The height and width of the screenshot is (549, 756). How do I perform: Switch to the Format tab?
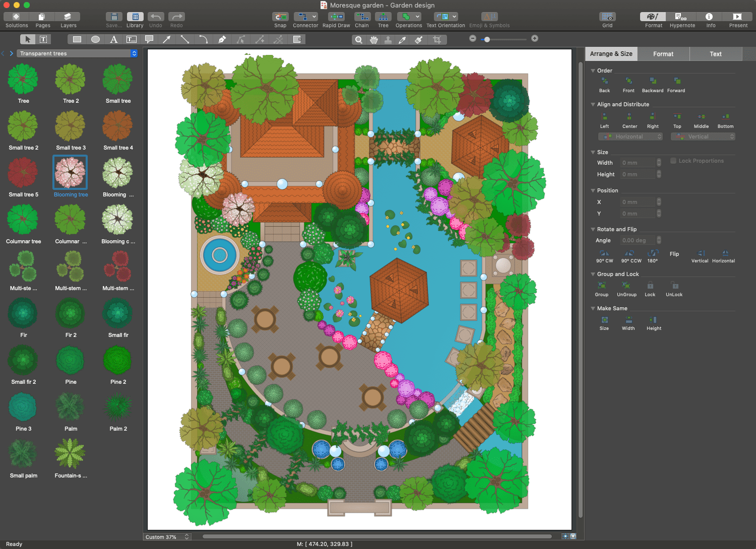click(x=663, y=53)
